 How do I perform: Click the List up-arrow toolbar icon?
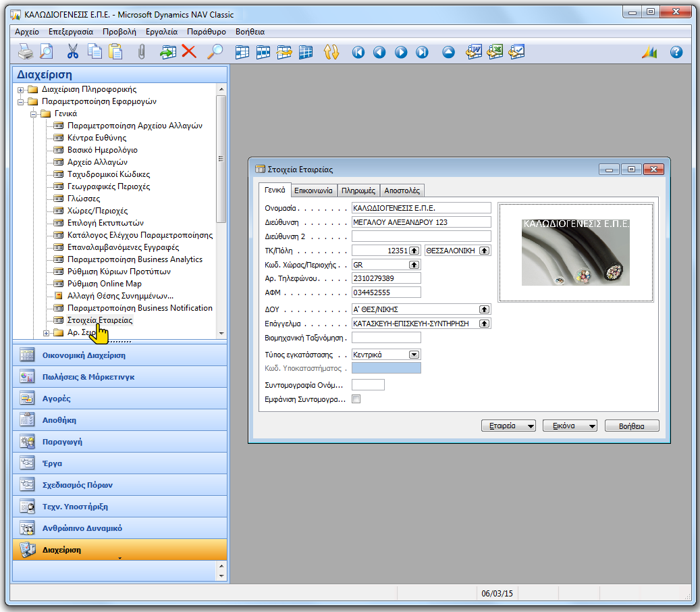pos(448,52)
